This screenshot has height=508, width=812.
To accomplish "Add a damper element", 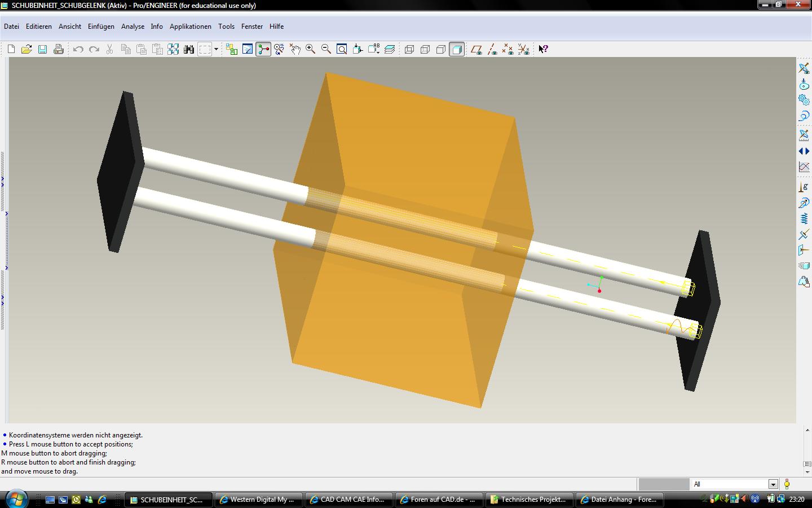I will pyautogui.click(x=804, y=234).
